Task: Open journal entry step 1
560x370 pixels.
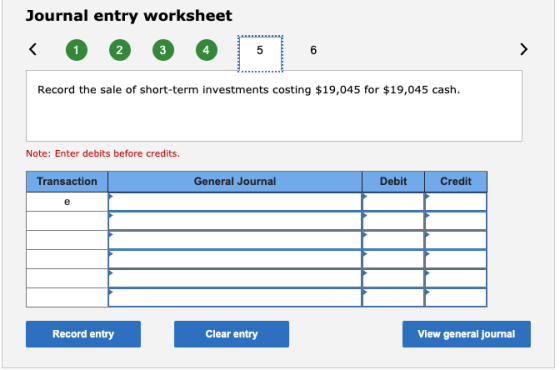Action: pos(76,50)
